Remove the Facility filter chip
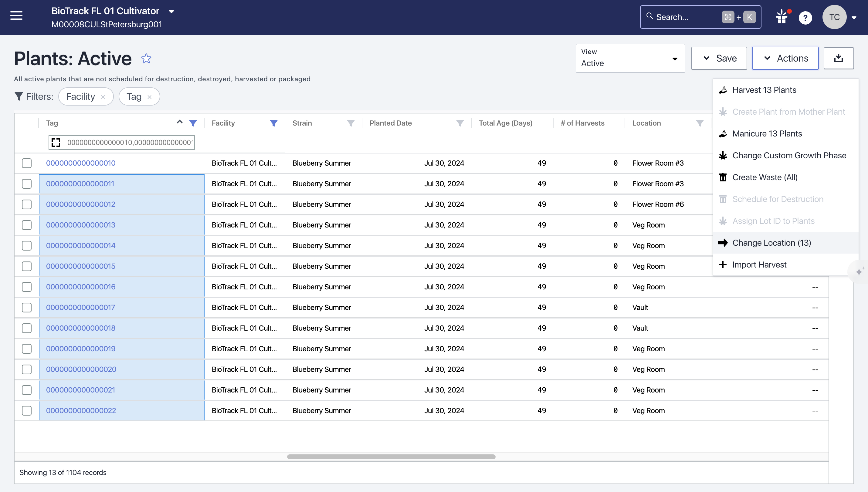868x492 pixels. [103, 97]
